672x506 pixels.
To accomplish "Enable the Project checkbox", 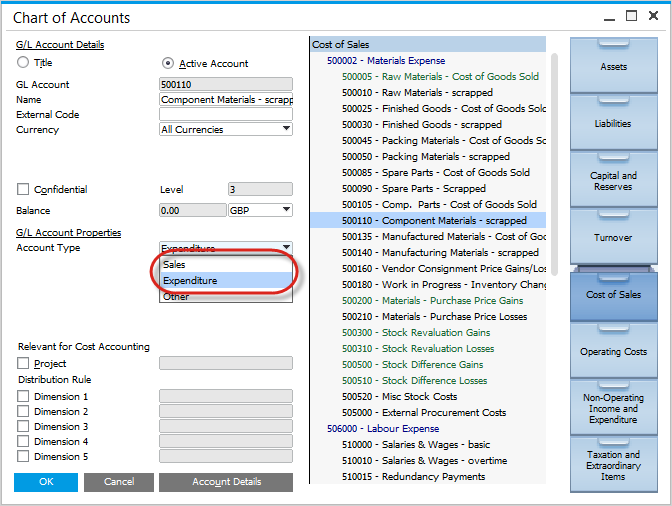I will [x=23, y=364].
